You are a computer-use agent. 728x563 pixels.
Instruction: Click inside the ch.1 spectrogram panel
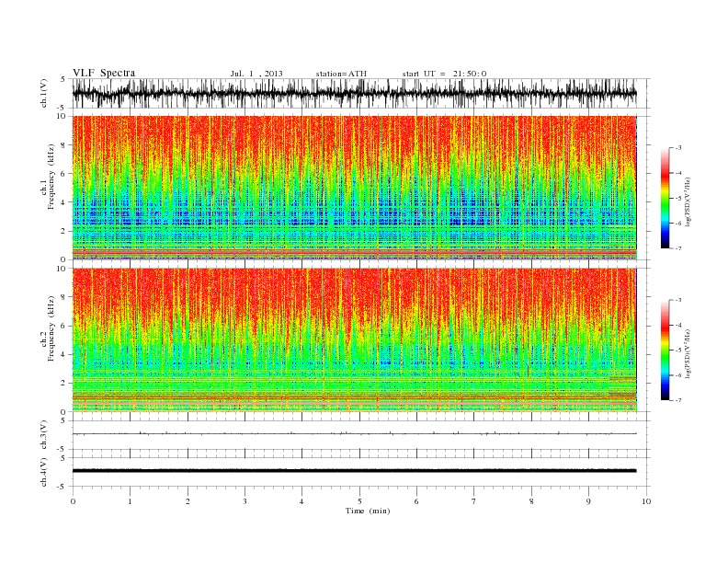(x=354, y=188)
